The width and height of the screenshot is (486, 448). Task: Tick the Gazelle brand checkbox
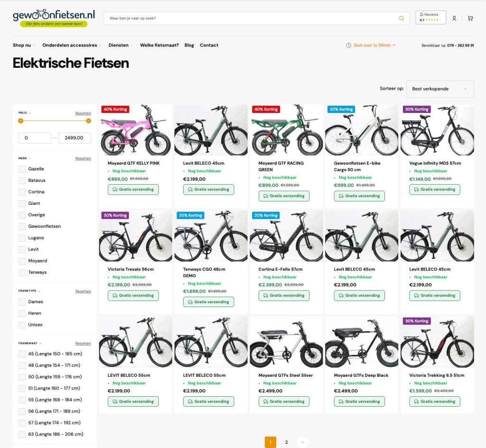click(22, 169)
